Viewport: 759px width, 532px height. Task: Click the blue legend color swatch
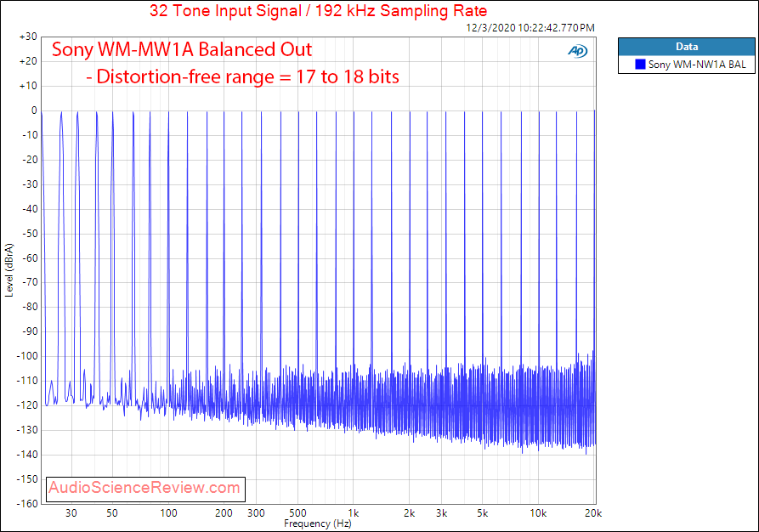point(640,64)
